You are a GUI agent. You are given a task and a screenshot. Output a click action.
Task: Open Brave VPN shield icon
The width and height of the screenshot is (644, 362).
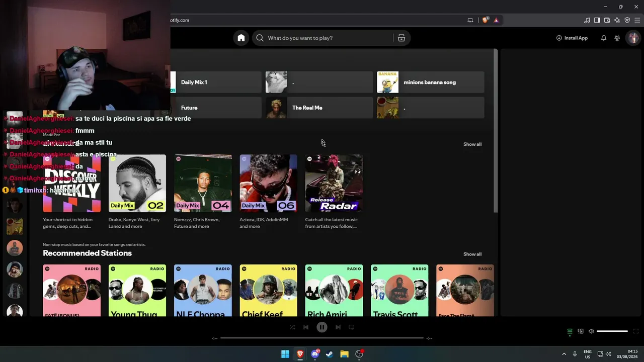pos(627,20)
